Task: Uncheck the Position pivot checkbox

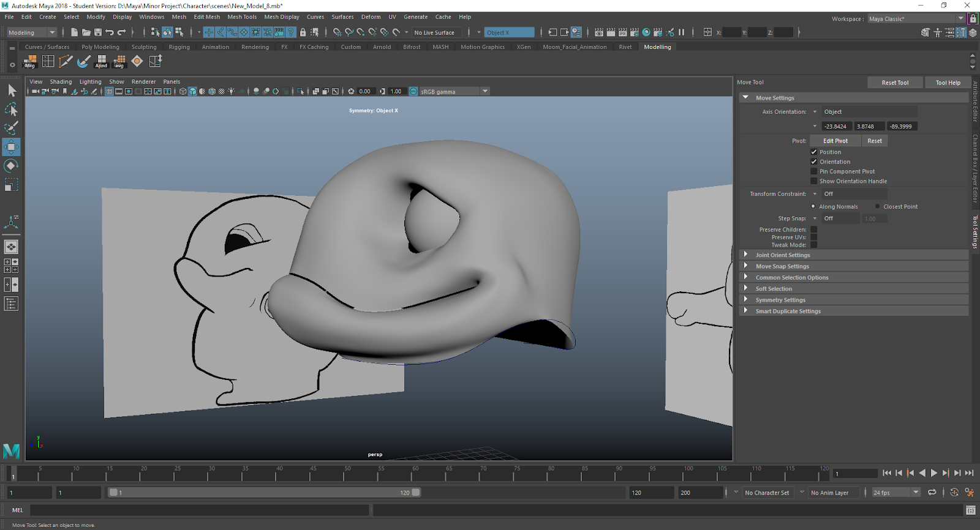Action: pyautogui.click(x=814, y=152)
